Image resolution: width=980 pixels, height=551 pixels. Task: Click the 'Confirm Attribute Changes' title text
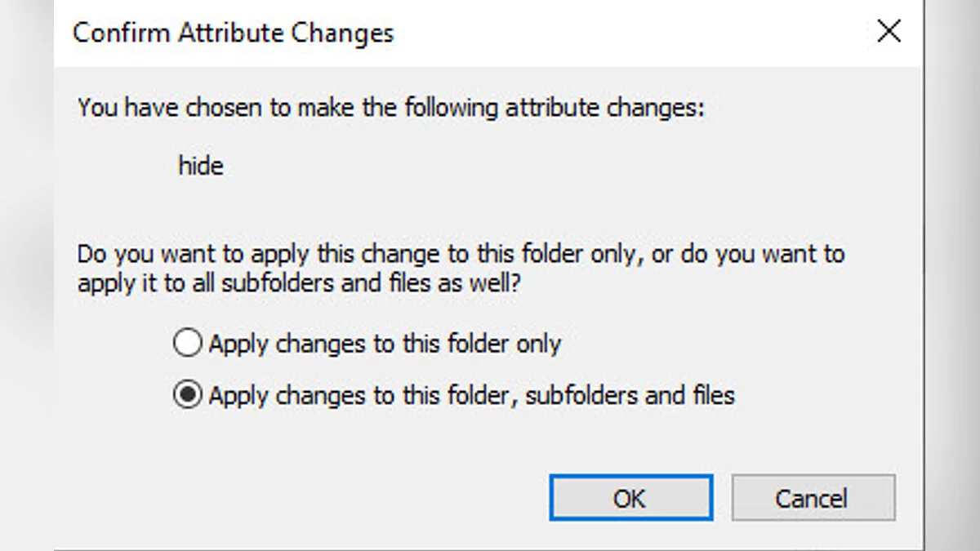click(x=233, y=33)
